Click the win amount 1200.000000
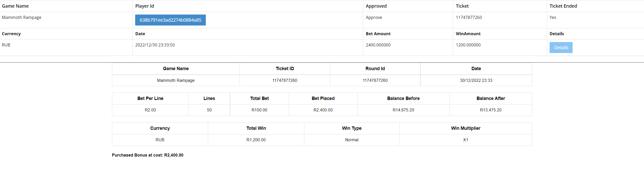Image resolution: width=644 pixels, height=193 pixels. click(x=468, y=45)
